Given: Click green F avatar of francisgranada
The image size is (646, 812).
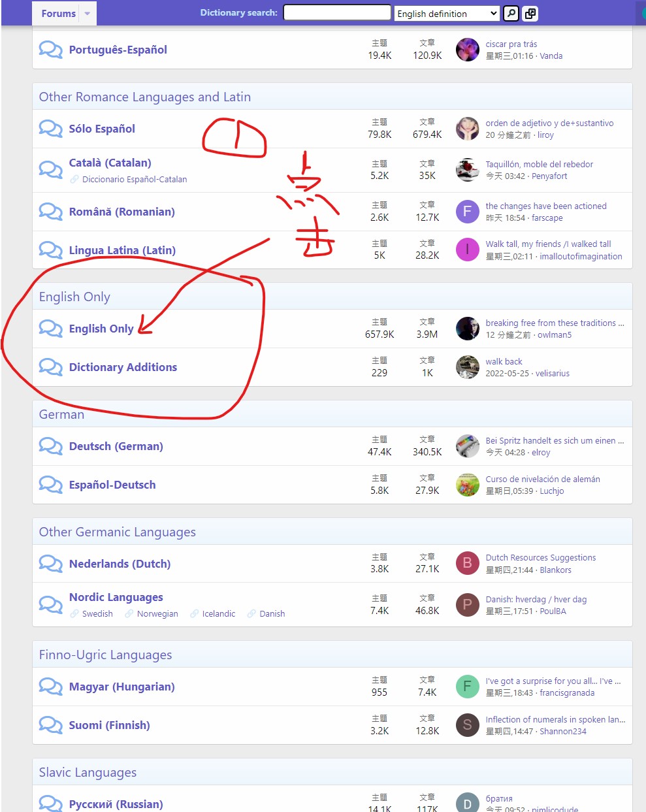Looking at the screenshot, I should tap(468, 687).
